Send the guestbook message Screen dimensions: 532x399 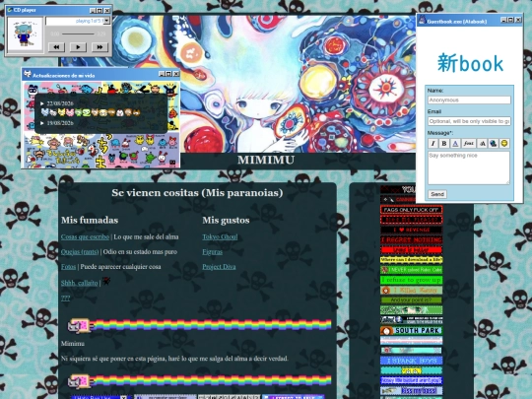coord(437,194)
